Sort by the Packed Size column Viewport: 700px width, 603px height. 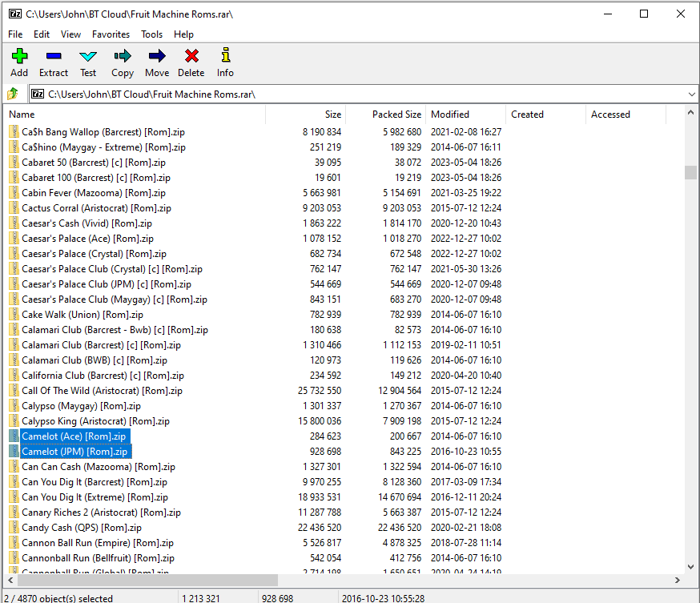[386, 115]
